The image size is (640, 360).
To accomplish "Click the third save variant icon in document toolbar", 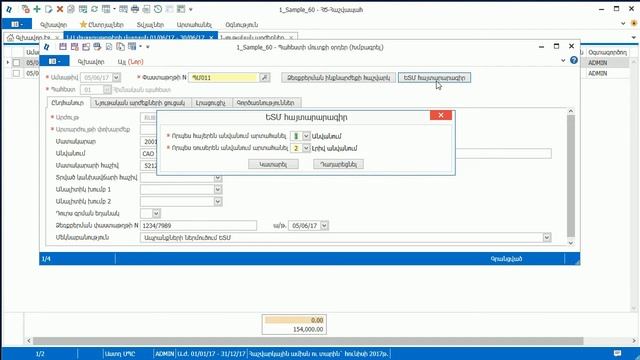I will pyautogui.click(x=86, y=47).
